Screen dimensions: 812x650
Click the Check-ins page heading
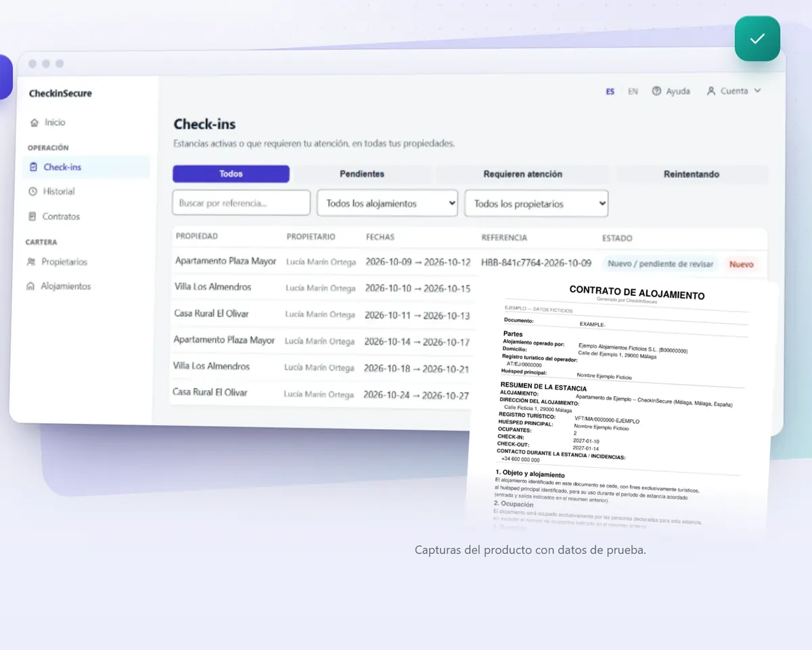click(x=204, y=124)
